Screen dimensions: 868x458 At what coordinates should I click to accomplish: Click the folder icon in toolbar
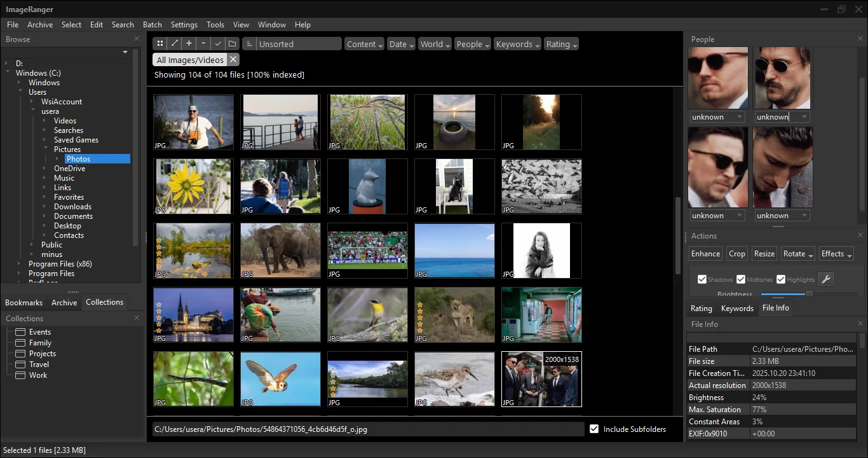point(233,44)
